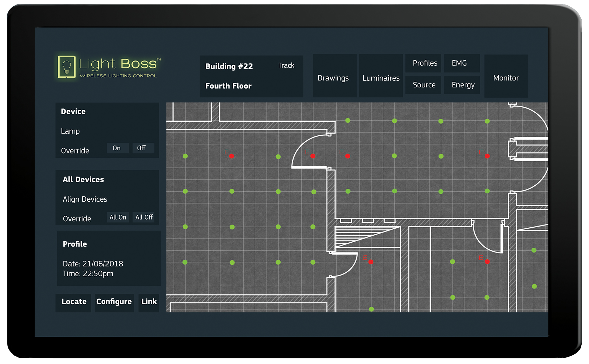The image size is (589, 364).
Task: Click the Light Boss bulb logo icon
Action: coord(66,66)
